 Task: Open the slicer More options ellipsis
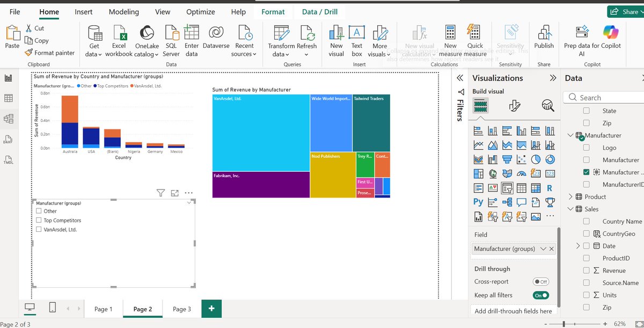(188, 193)
